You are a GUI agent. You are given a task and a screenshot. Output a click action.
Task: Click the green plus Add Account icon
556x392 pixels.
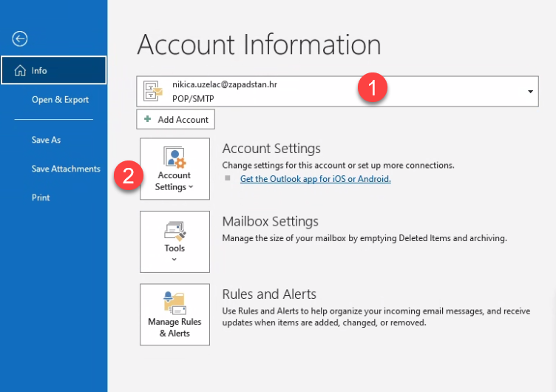click(148, 119)
